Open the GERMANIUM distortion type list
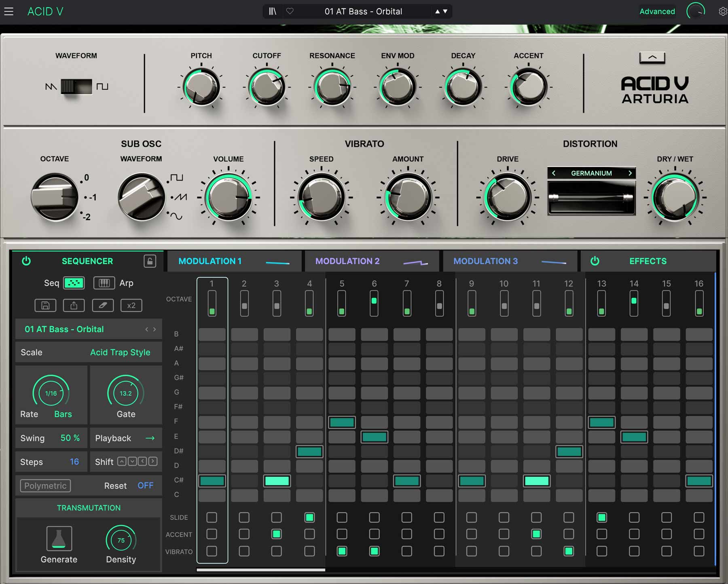The image size is (728, 584). pyautogui.click(x=591, y=173)
